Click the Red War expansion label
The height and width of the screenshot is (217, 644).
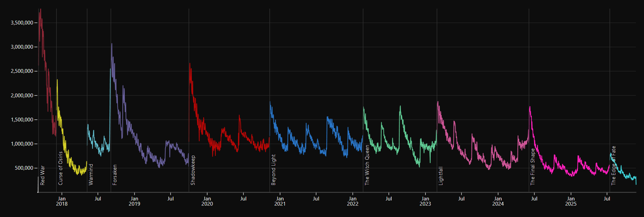click(x=43, y=176)
